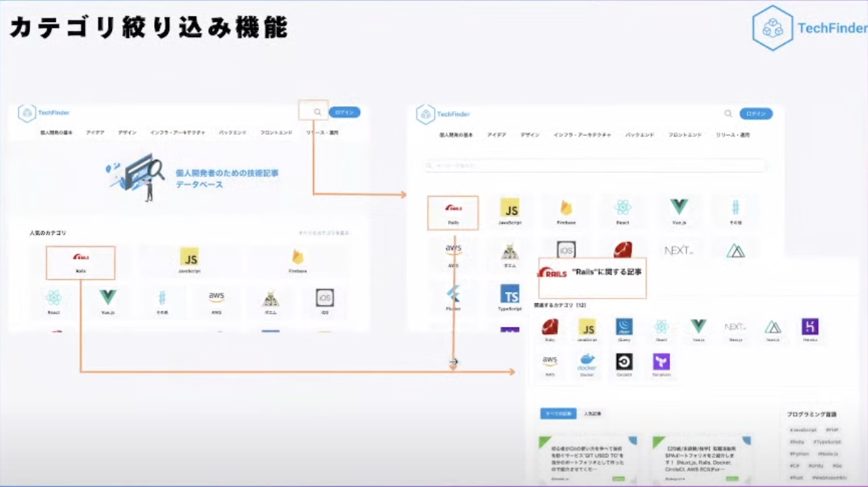Click the search icon on the category search page
The image size is (868, 487).
[728, 114]
